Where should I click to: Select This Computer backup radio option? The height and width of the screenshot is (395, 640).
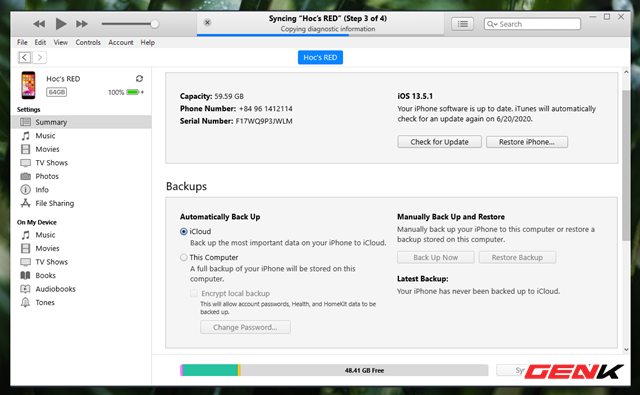point(184,257)
